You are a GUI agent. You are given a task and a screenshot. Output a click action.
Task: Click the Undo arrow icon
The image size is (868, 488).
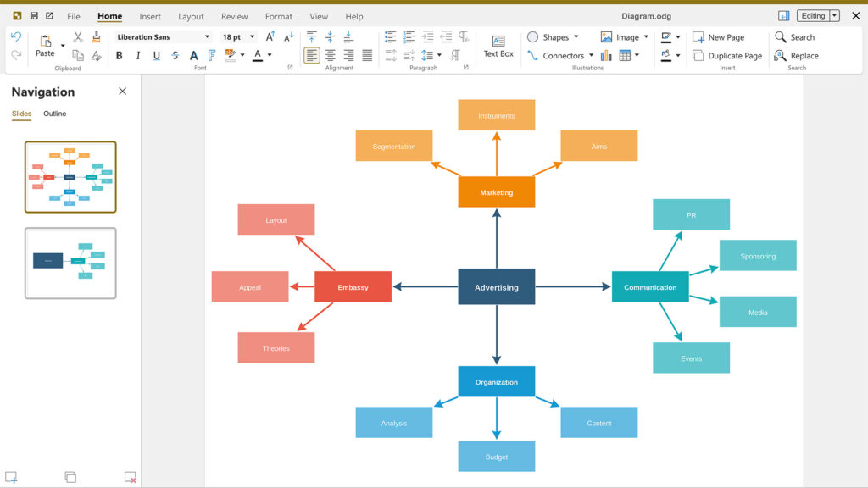point(16,37)
